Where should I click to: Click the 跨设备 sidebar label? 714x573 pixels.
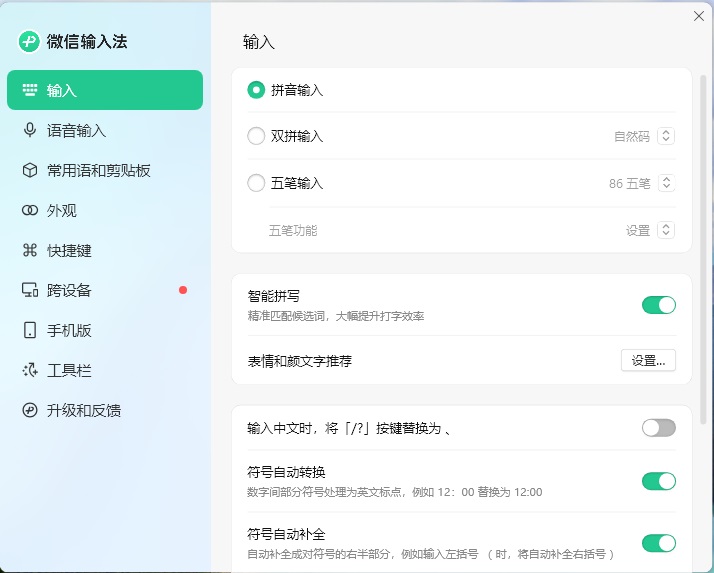(69, 290)
